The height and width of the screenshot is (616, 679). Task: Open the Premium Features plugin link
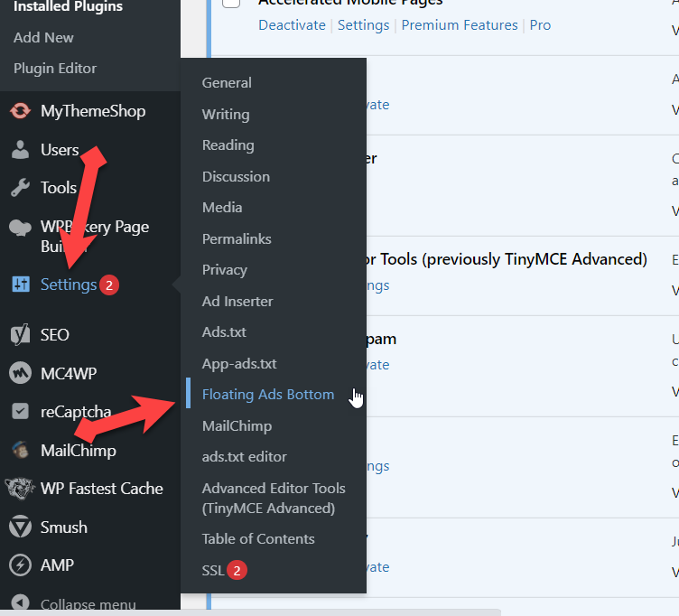coord(460,25)
